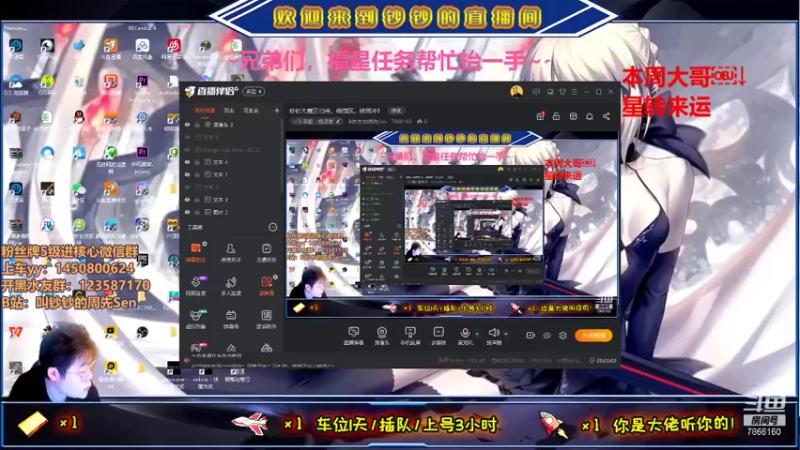The image size is (800, 450).
Task: Open the skin t-shirt icon in the title bar
Action: click(562, 92)
